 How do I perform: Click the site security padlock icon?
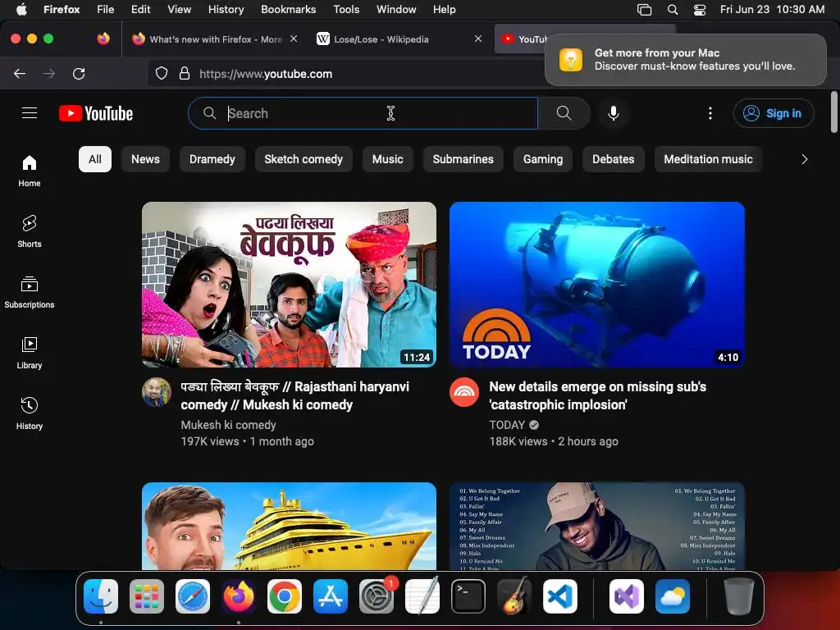point(185,73)
